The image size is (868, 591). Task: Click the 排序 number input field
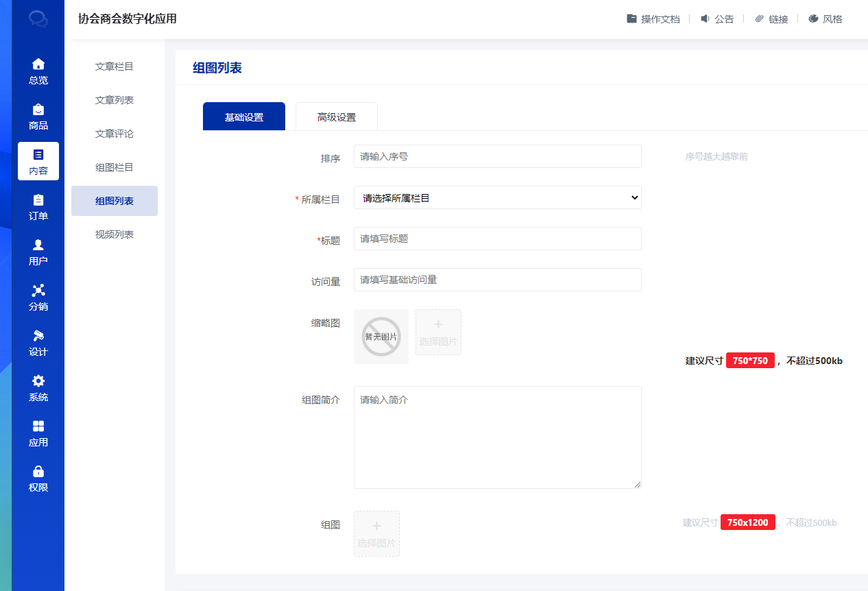pos(497,156)
